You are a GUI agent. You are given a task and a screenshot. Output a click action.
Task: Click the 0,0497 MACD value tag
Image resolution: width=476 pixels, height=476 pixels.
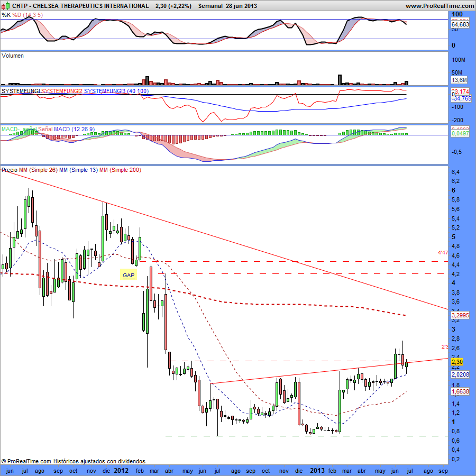click(460, 133)
